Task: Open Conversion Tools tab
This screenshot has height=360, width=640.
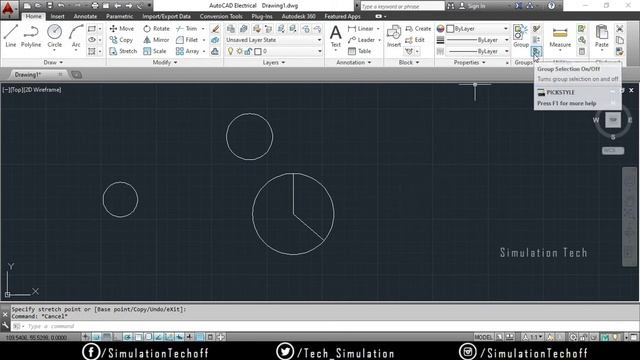Action: click(x=221, y=16)
